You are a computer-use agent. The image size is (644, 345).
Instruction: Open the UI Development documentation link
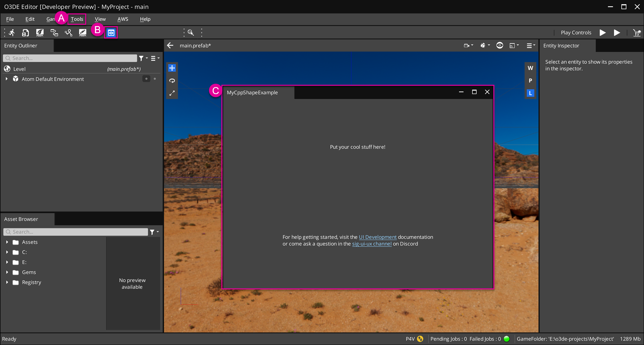point(377,237)
